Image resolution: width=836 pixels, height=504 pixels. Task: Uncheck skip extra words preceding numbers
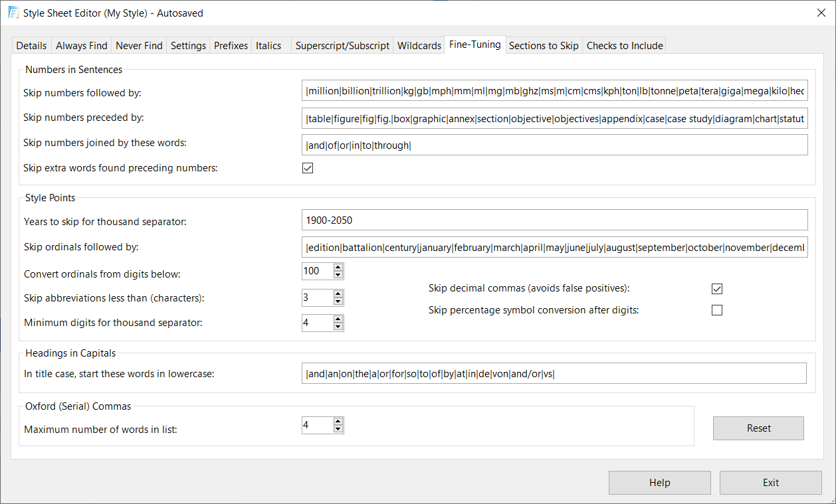(x=308, y=168)
